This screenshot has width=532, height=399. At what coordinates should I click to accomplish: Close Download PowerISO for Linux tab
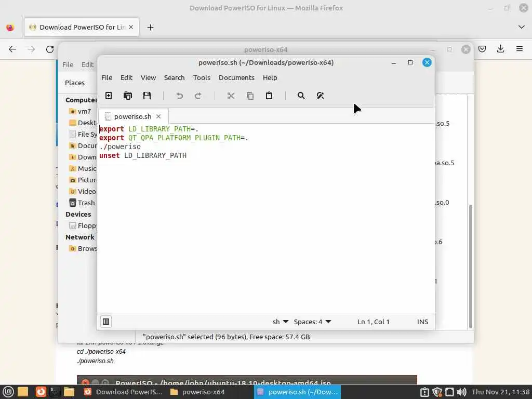point(131,27)
